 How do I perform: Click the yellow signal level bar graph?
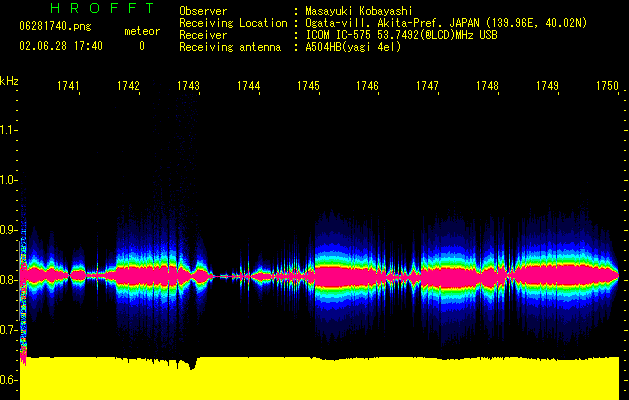pyautogui.click(x=320, y=378)
